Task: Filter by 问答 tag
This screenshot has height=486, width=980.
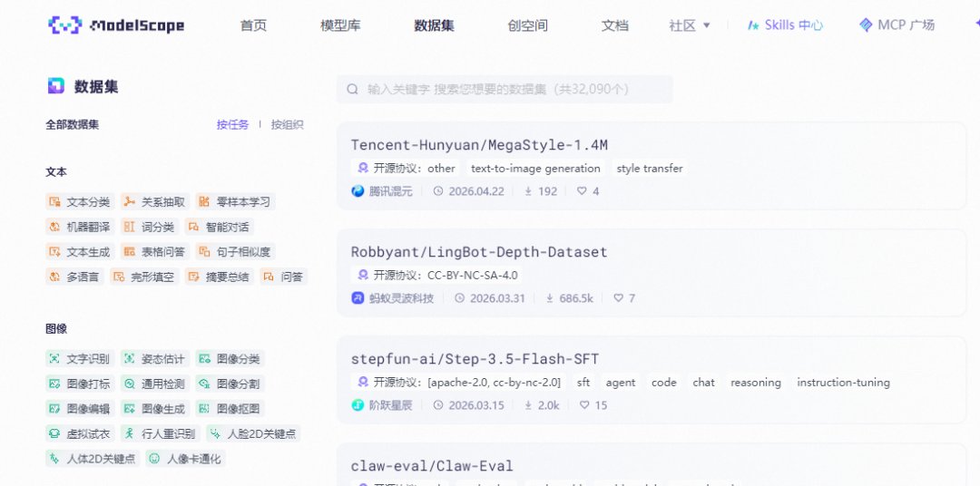Action: click(284, 277)
